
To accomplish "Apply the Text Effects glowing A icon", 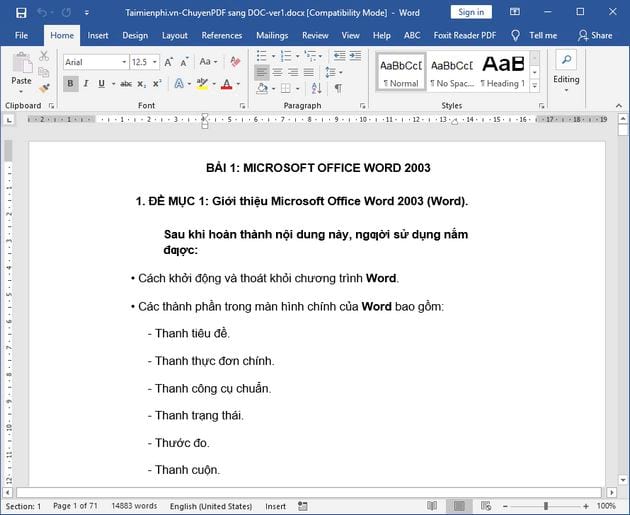I will click(x=179, y=84).
